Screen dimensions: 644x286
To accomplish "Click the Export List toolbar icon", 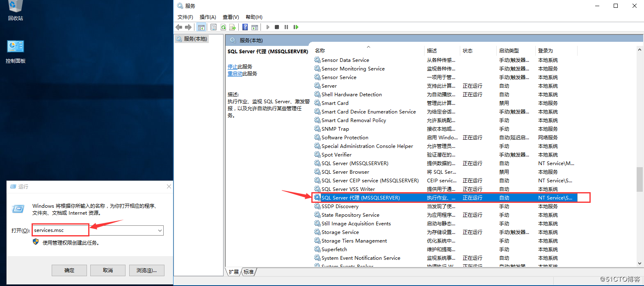I will (x=233, y=27).
